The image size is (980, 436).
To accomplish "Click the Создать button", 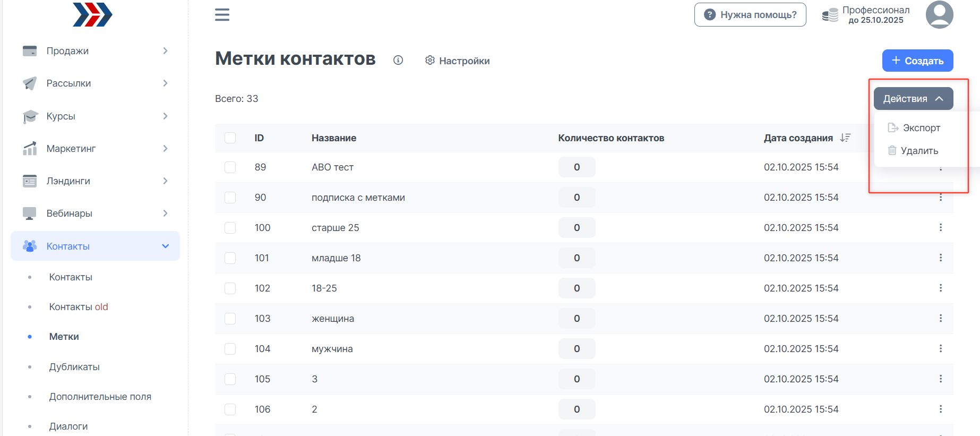I will [x=917, y=61].
